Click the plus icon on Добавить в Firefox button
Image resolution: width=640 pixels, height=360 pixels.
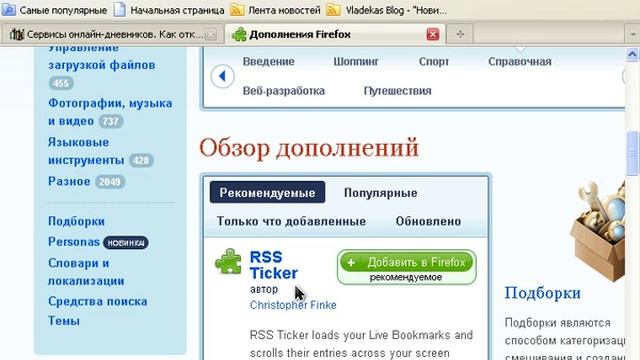(351, 263)
